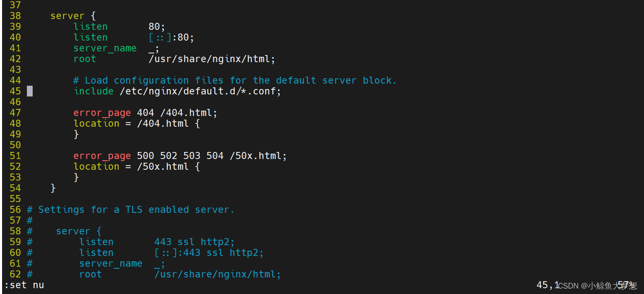The height and width of the screenshot is (294, 644).
Task: Click the [::]:80 IPv6 listen address
Action: 170,37
